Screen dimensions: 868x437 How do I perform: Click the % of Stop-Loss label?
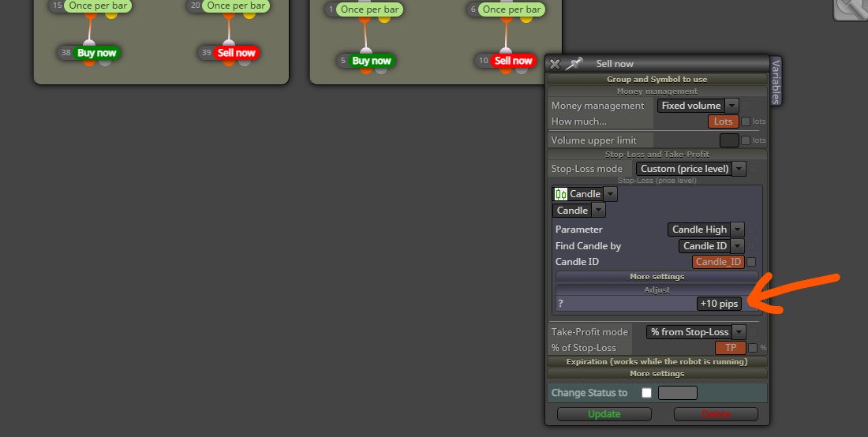[583, 348]
